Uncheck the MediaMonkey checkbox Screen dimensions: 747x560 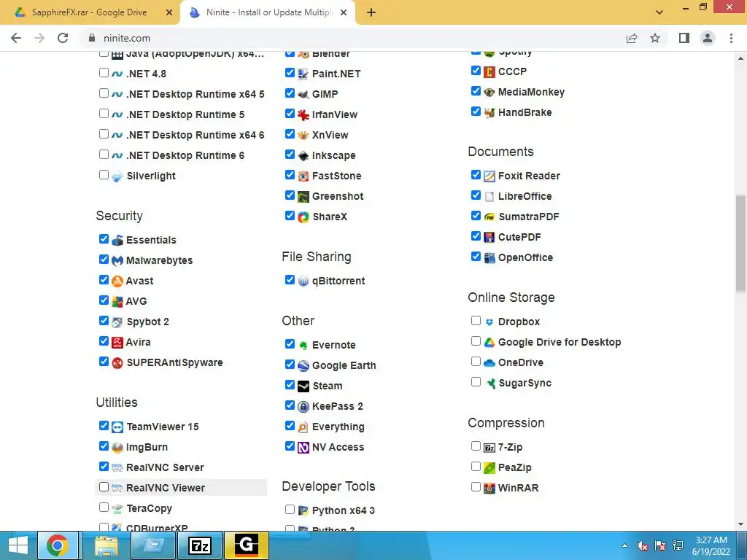476,91
